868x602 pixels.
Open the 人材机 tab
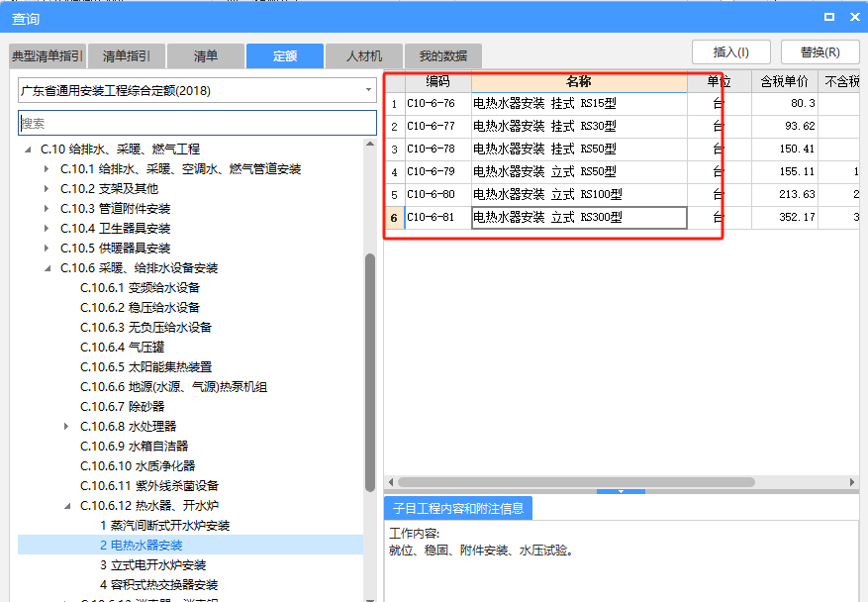(x=363, y=55)
